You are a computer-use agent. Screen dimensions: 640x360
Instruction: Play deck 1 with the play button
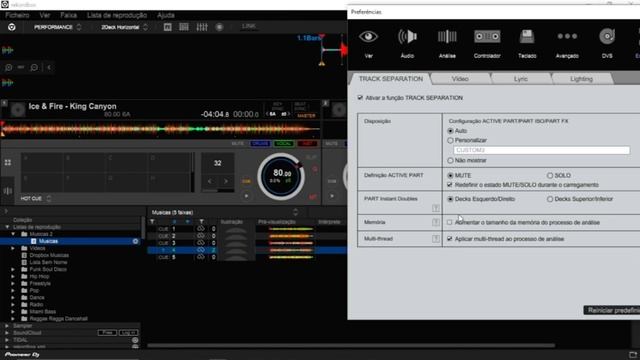pos(247,196)
